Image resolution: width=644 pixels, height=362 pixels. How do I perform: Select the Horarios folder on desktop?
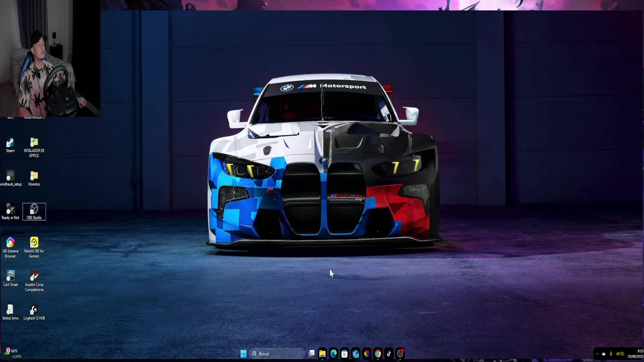pos(34,178)
